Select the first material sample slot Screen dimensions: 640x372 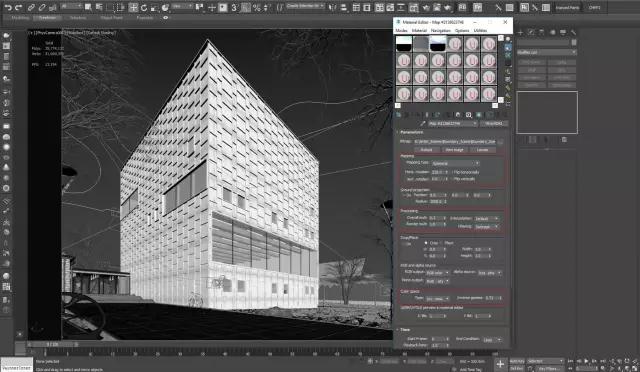(404, 43)
